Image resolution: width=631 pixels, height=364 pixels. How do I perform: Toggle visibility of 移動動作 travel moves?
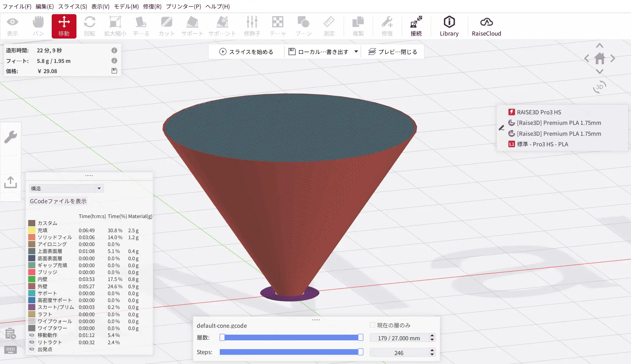[32, 335]
